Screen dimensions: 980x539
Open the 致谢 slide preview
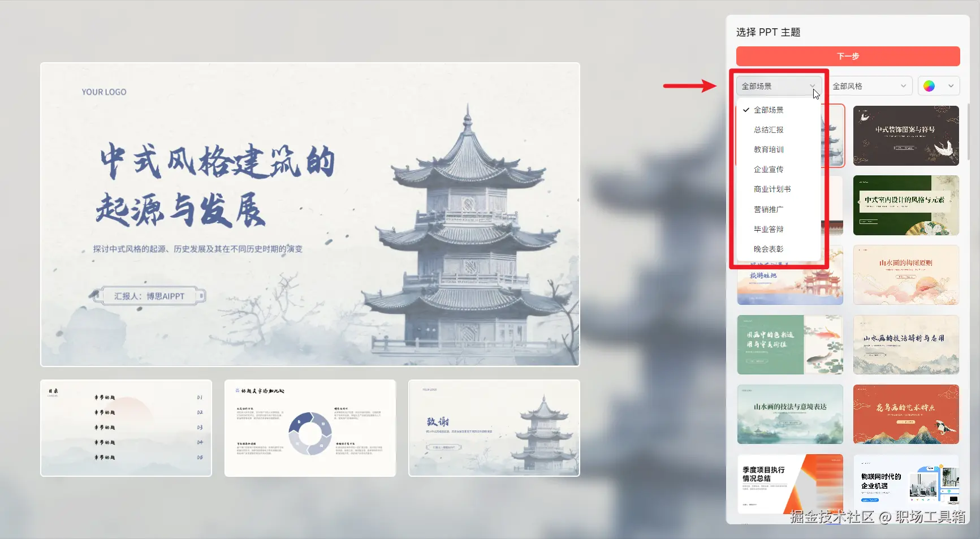tap(493, 427)
